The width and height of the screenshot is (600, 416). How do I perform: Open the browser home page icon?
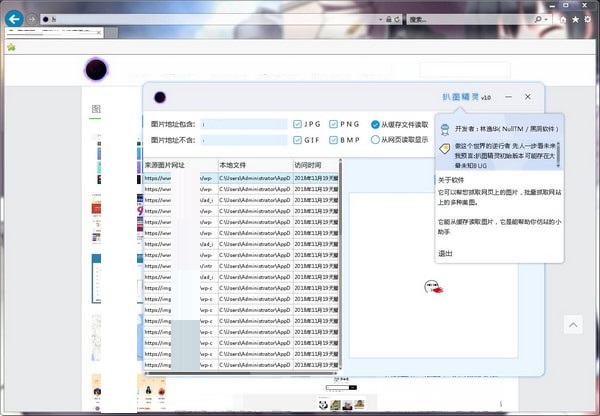tap(561, 19)
